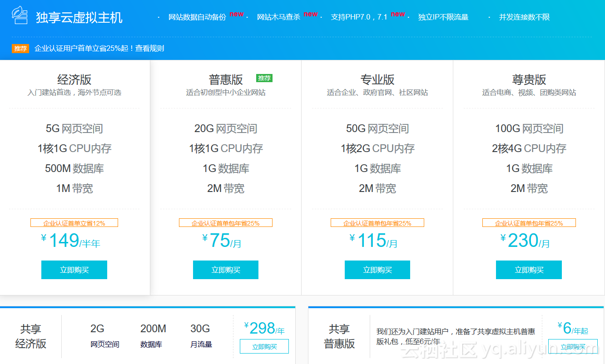This screenshot has width=605, height=364.
Task: Select the 普惠版 plan heading
Action: [x=226, y=79]
